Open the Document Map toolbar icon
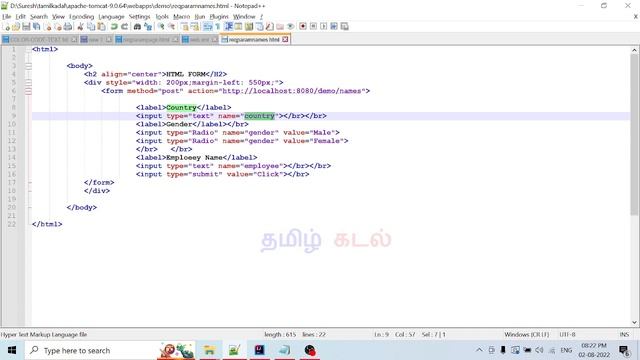This screenshot has height=360, width=640. click(x=249, y=27)
